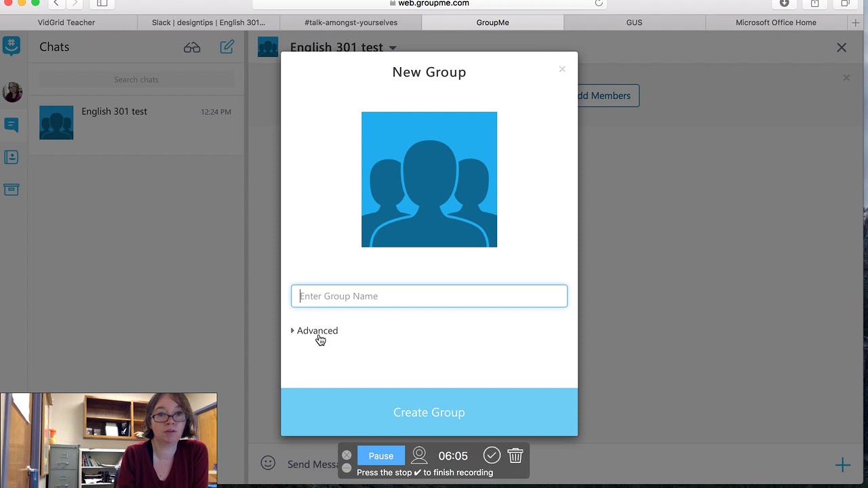
Task: Click the GroupMe logo icon in sidebar
Action: (12, 46)
